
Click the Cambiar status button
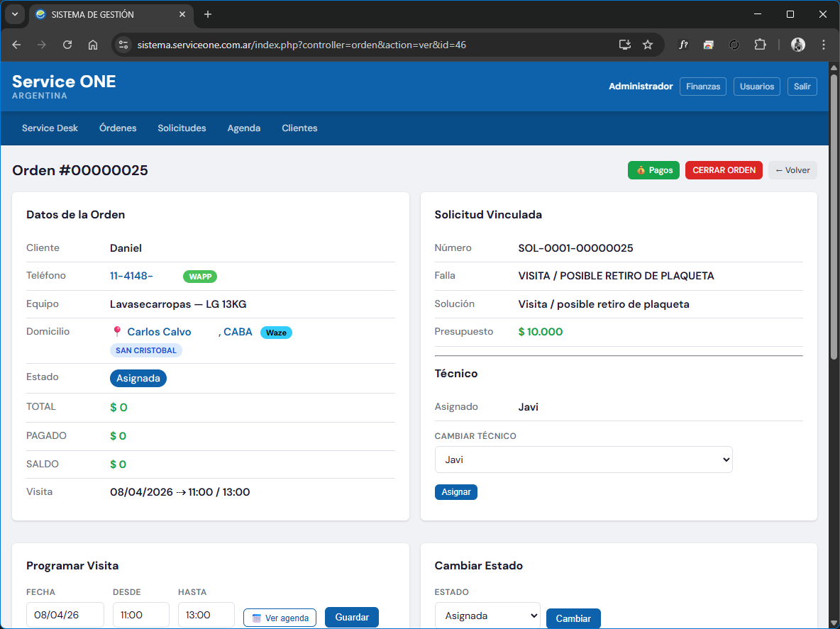573,618
